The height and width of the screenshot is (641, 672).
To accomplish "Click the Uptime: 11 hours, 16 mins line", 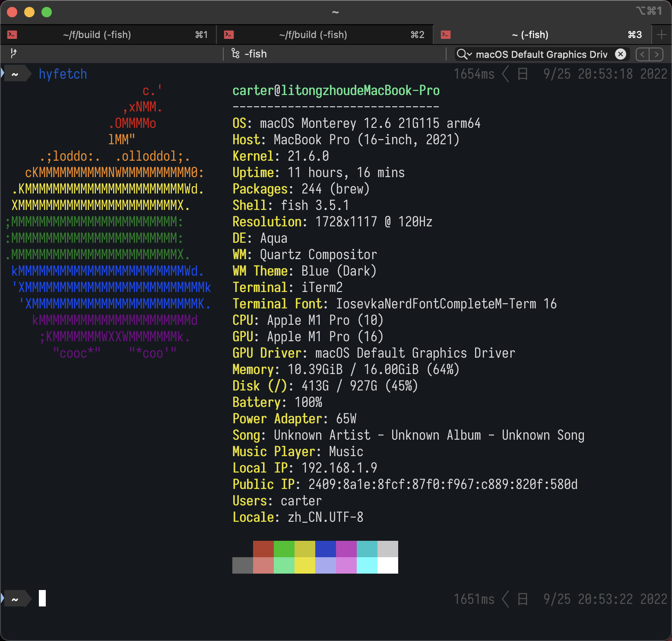I will click(x=319, y=172).
